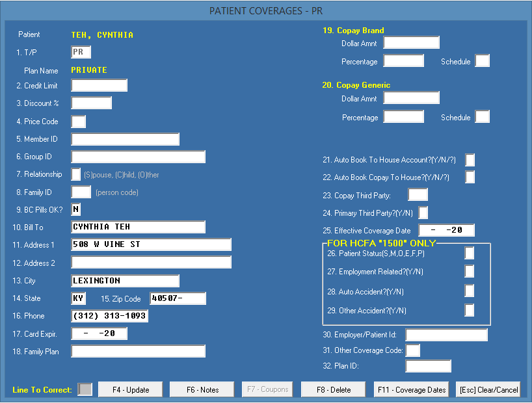Screen dimensions: 532x403
Task: Select the Auto Accident? Y/N box
Action: pos(469,291)
